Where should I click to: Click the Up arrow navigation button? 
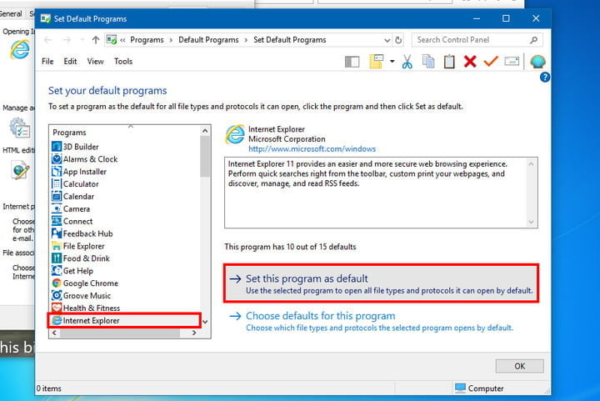(96, 40)
